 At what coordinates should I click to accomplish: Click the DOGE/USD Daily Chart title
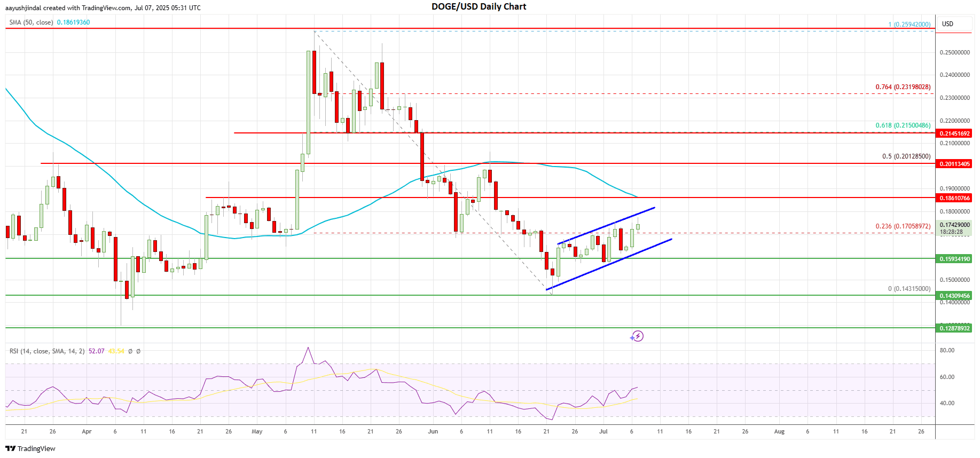tap(479, 6)
